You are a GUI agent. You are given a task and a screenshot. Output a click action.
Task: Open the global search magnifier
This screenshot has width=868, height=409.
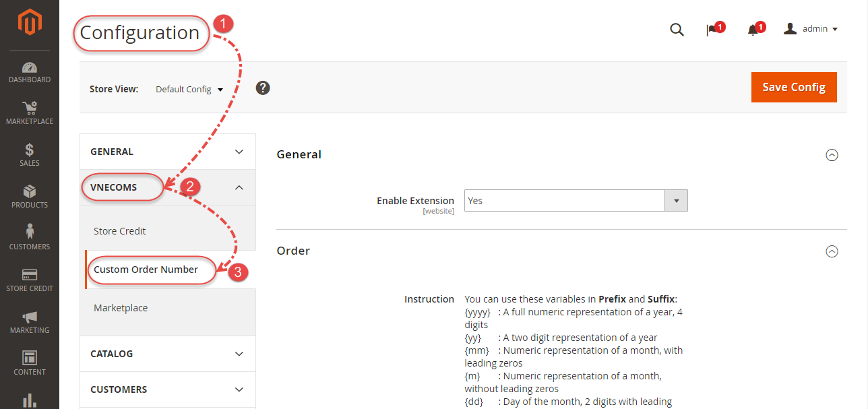[x=677, y=30]
